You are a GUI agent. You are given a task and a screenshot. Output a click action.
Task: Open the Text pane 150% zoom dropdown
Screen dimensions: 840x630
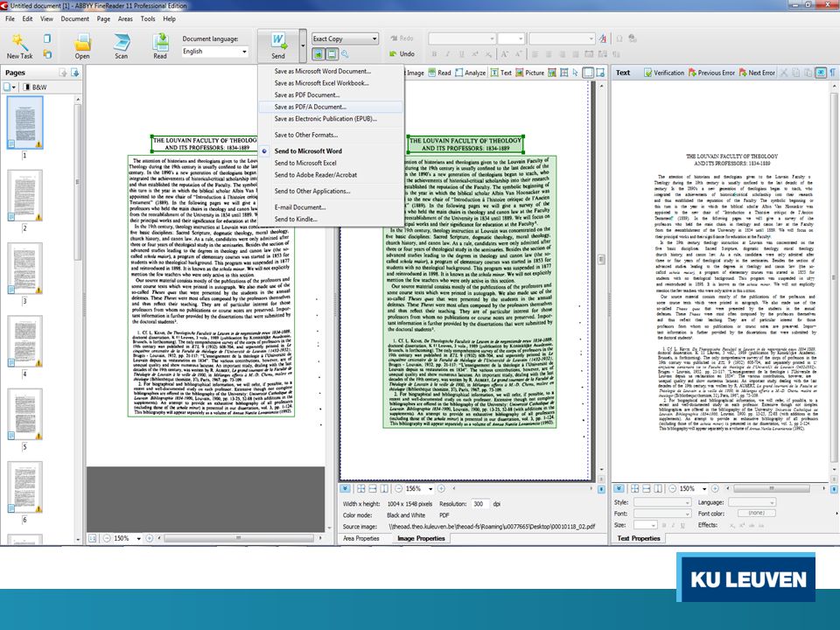coord(703,488)
